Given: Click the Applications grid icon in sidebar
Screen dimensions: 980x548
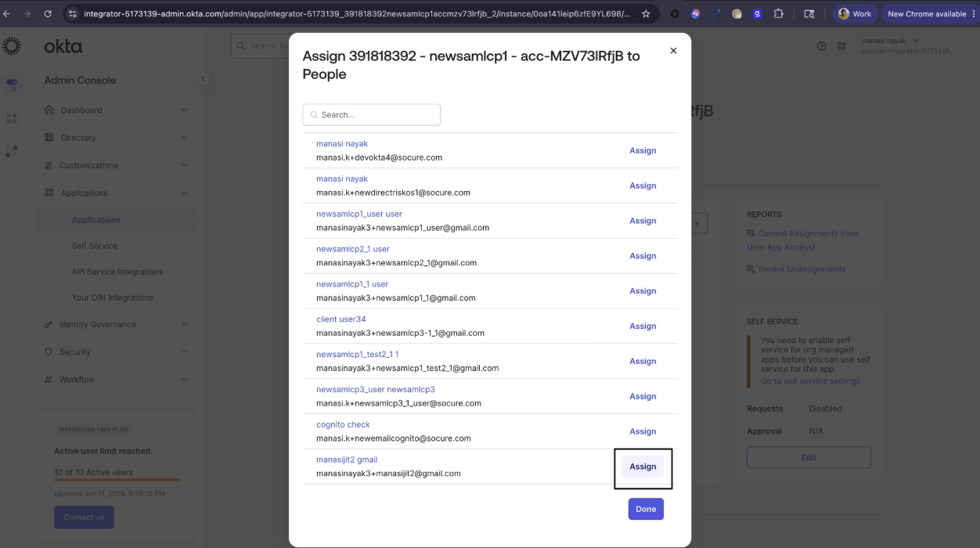Looking at the screenshot, I should tap(49, 193).
